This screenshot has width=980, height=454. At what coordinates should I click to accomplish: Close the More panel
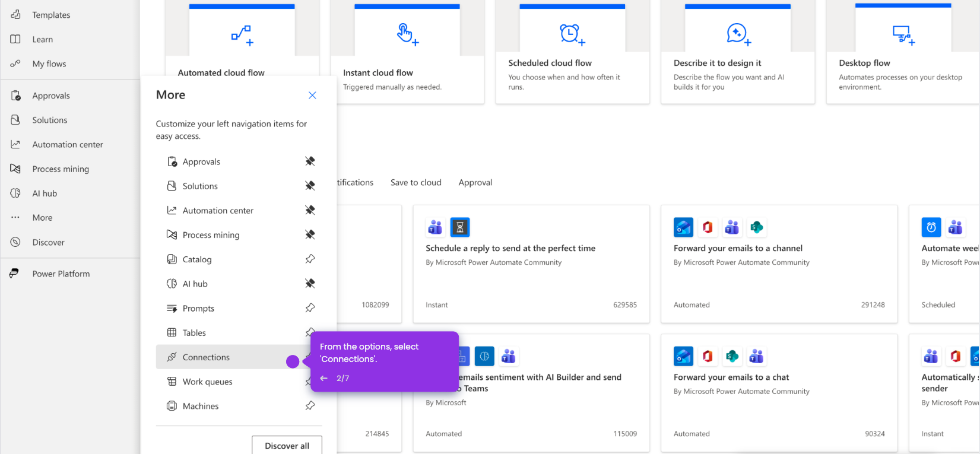click(x=312, y=95)
